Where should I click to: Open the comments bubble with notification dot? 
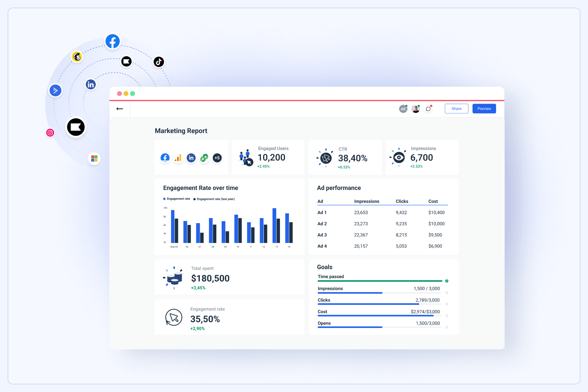(428, 109)
